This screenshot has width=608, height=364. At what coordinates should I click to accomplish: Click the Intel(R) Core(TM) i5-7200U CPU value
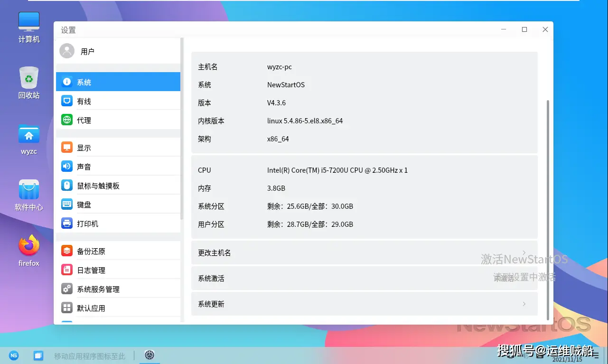tap(337, 170)
